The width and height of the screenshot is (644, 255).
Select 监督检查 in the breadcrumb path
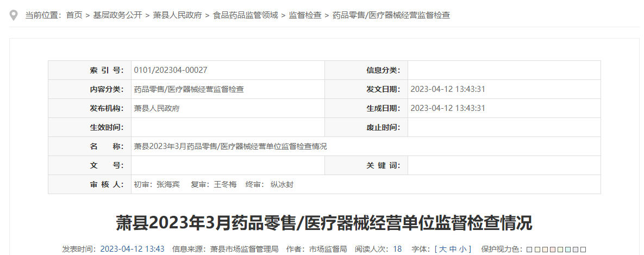[x=305, y=15]
